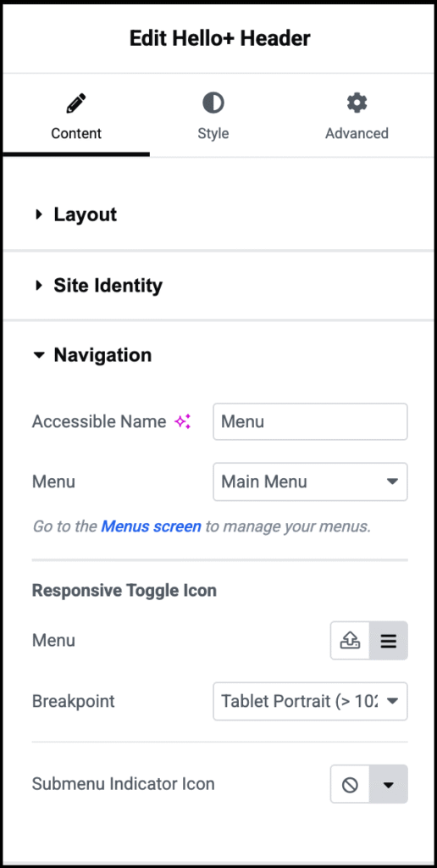This screenshot has width=437, height=868.
Task: Click the pencil icon on Content tab
Action: pos(76,103)
